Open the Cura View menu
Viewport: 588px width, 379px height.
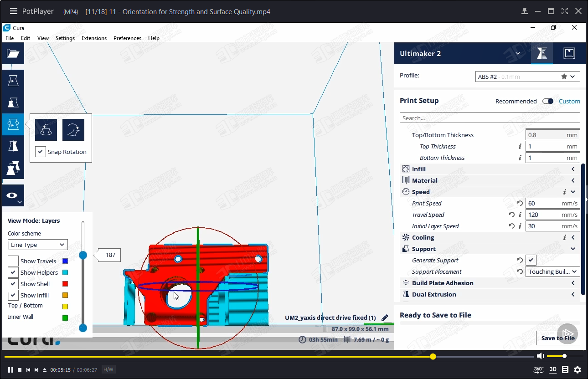(x=43, y=38)
